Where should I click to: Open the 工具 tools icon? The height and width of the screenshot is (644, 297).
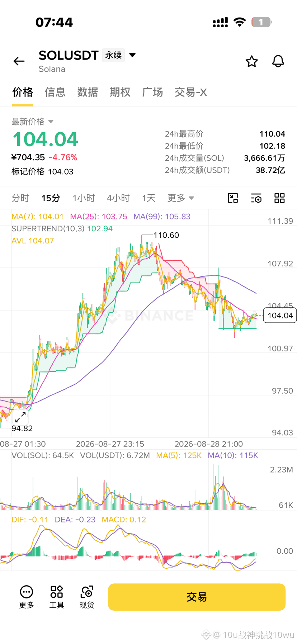[x=57, y=597]
